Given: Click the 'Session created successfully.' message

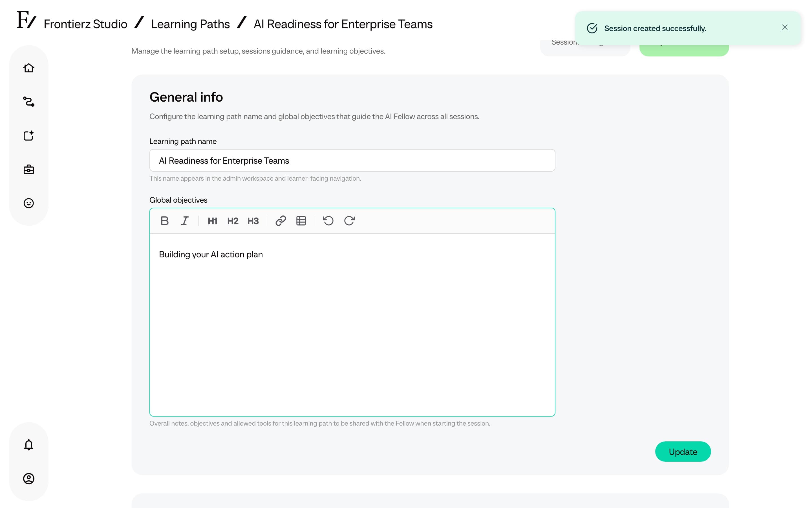Looking at the screenshot, I should [x=655, y=29].
